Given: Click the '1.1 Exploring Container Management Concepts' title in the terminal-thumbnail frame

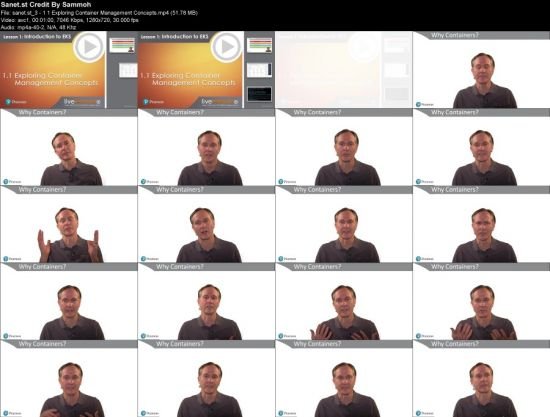Looking at the screenshot, I should pyautogui.click(x=188, y=79).
